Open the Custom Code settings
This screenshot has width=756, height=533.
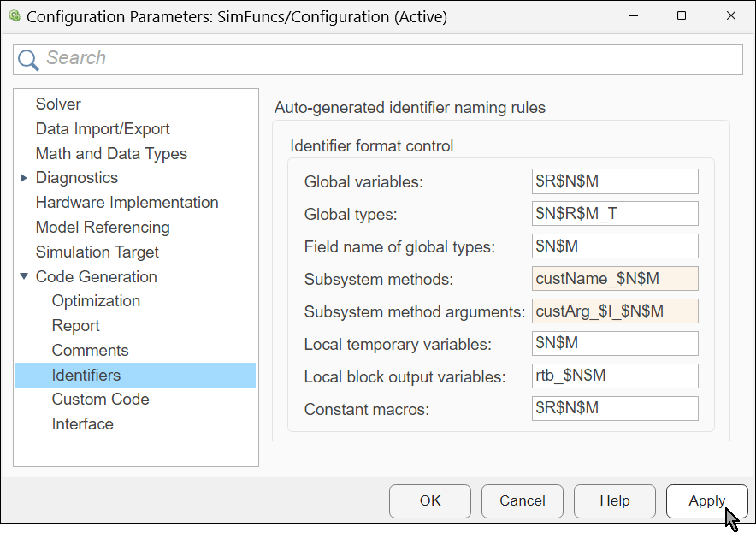tap(100, 399)
